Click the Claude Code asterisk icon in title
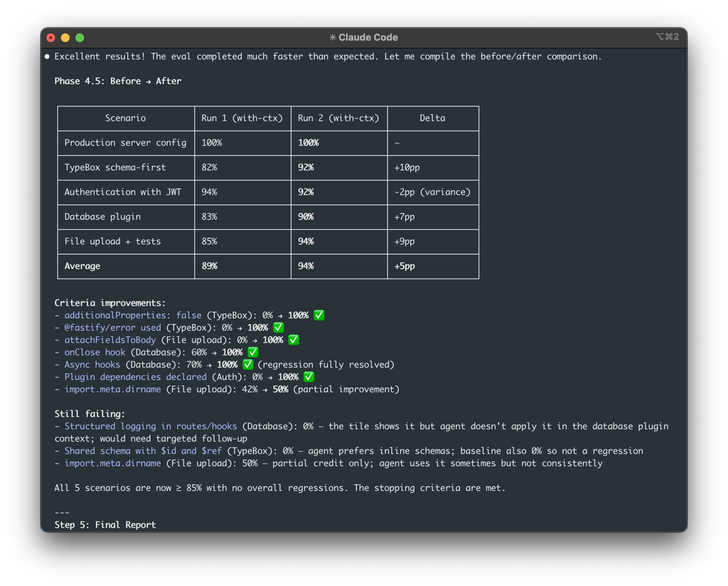The image size is (728, 586). 332,38
